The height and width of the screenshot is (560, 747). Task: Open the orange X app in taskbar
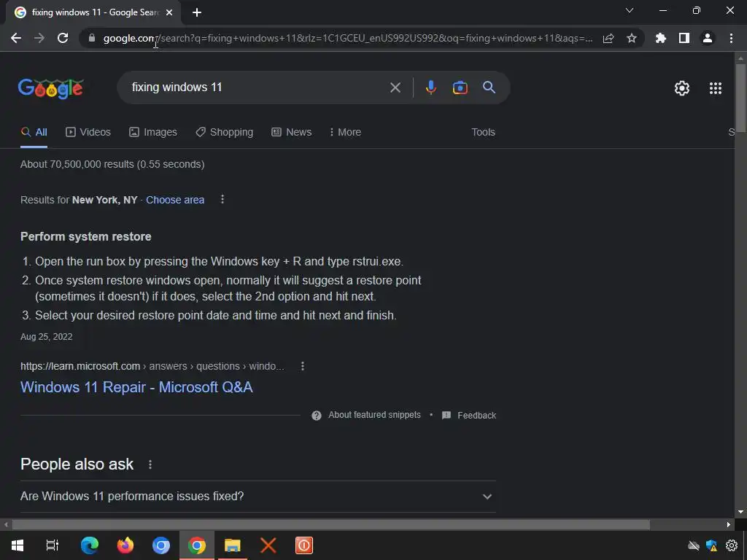point(268,545)
